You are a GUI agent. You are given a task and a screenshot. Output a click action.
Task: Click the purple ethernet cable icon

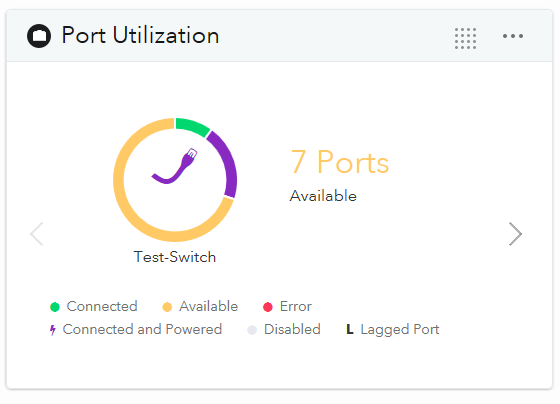click(x=175, y=166)
